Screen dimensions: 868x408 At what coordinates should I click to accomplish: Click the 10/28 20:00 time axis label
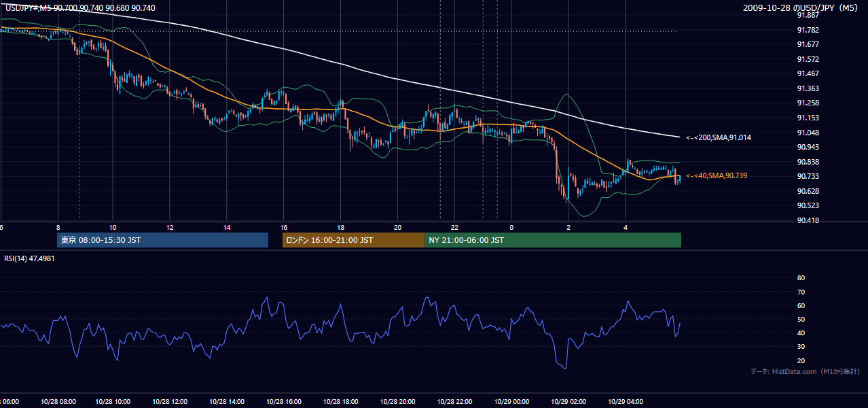coord(397,401)
